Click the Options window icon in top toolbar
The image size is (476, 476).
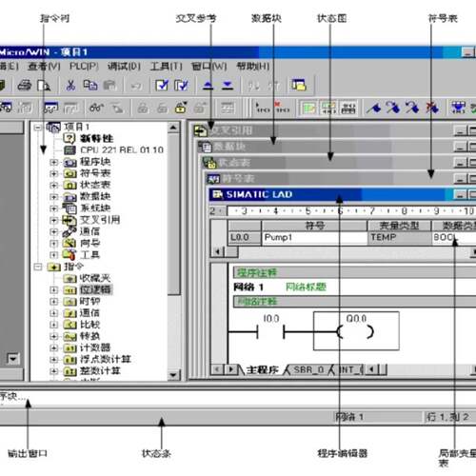pyautogui.click(x=299, y=85)
